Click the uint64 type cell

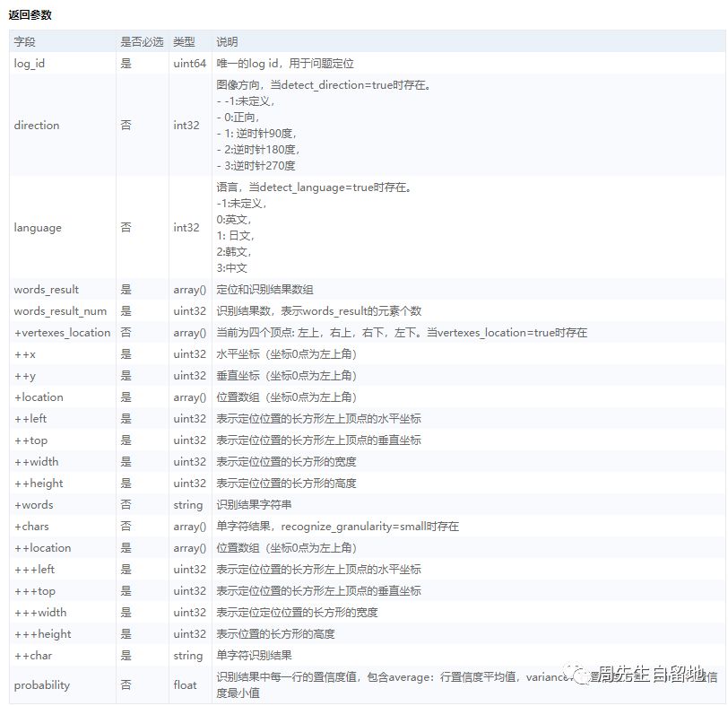pos(189,63)
